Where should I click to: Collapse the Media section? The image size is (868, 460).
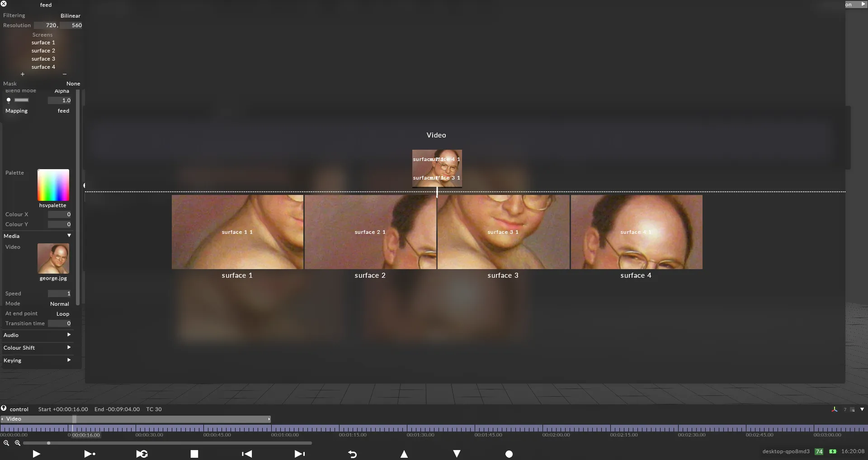(x=69, y=236)
